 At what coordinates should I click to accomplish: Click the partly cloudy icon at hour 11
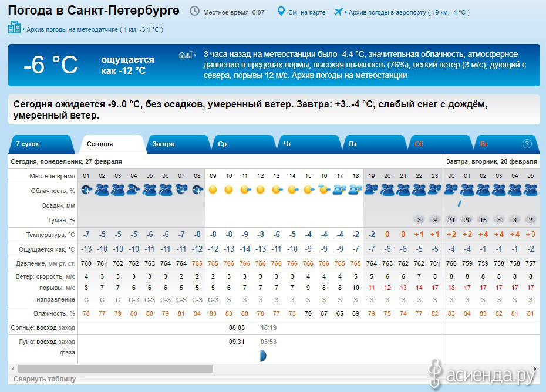[x=245, y=190]
